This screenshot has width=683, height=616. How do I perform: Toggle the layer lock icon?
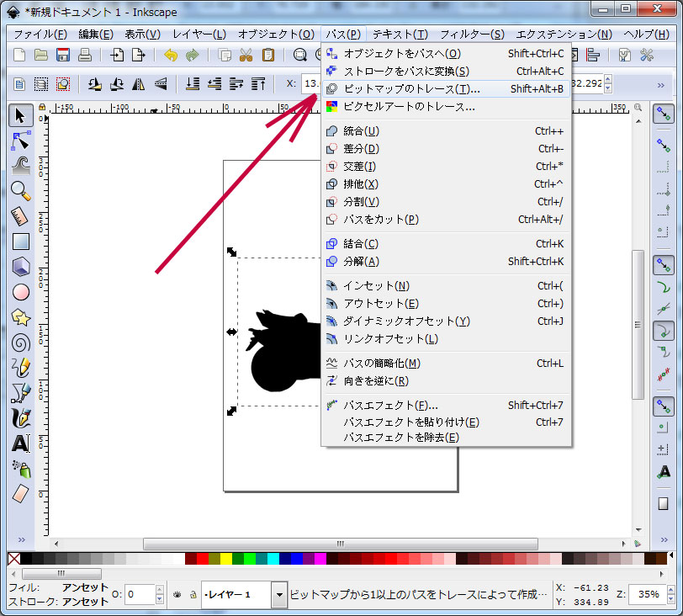[193, 594]
